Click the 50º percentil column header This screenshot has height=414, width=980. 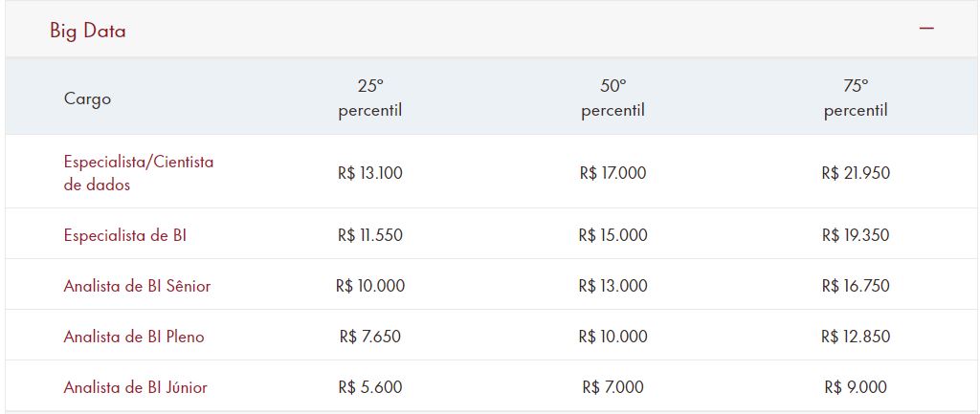point(612,98)
